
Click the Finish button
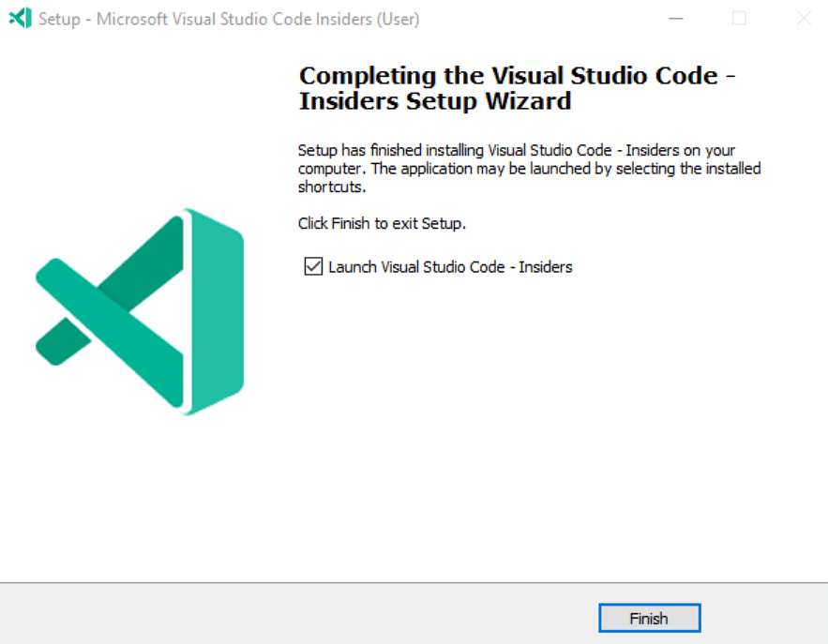tap(650, 618)
